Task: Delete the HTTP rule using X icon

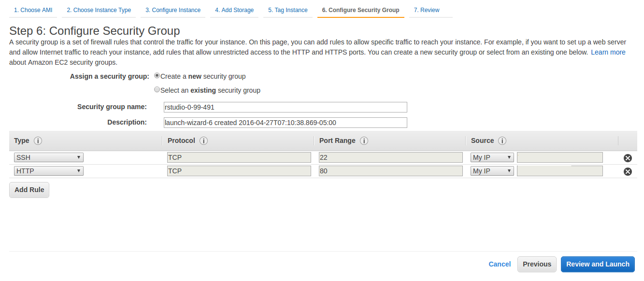Action: point(628,171)
